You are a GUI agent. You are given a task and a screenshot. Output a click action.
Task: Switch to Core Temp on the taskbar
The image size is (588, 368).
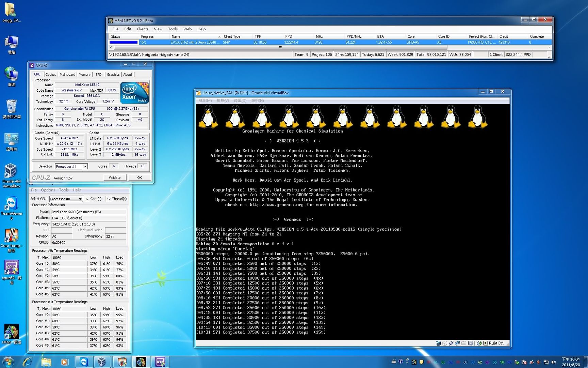tap(121, 362)
